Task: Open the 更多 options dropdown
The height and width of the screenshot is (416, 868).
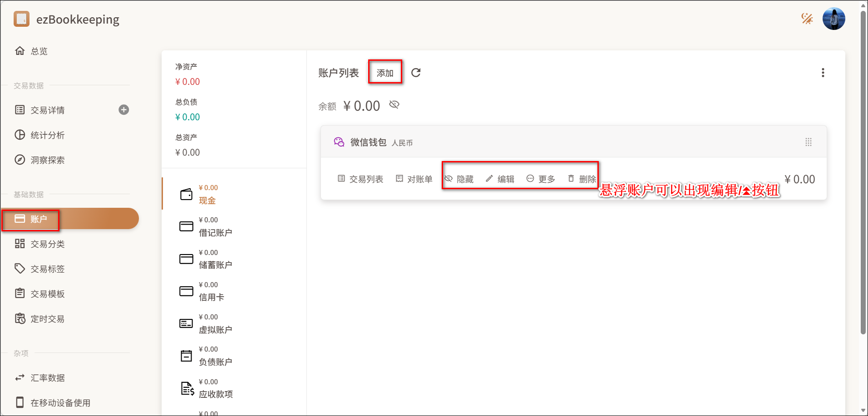Action: pos(541,179)
